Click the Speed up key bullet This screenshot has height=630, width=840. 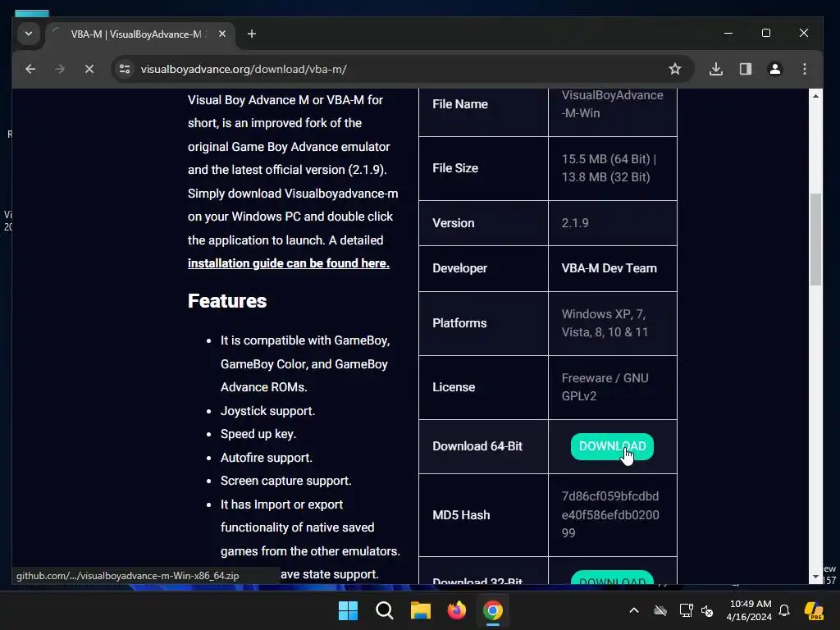(x=258, y=434)
